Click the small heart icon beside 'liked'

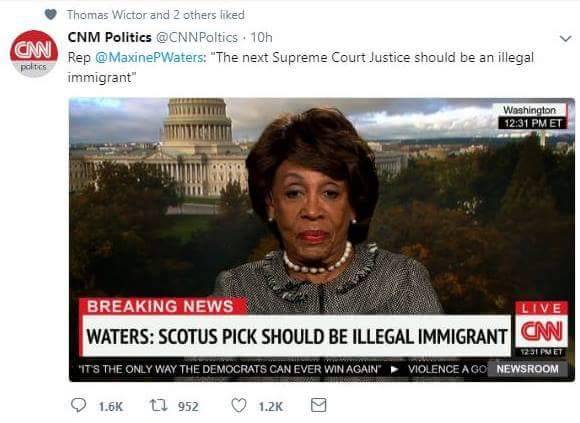coord(51,15)
